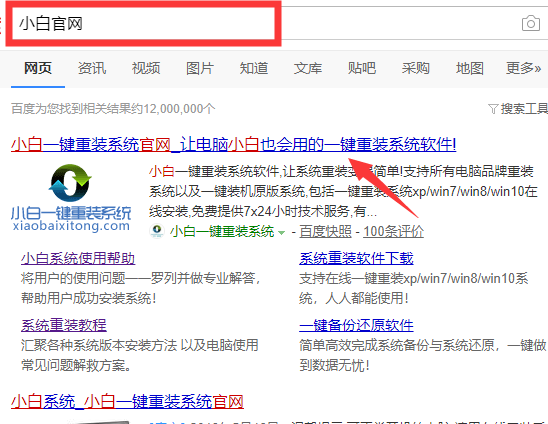Open the 100条评价 reviews link

click(x=394, y=231)
